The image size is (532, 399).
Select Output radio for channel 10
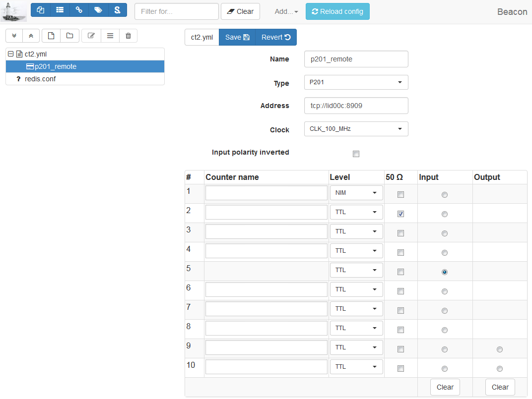[499, 368]
